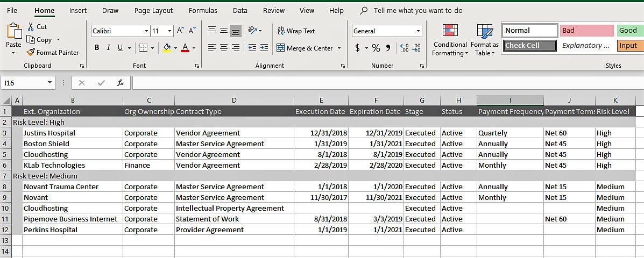Click Decrease Indent icon
This screenshot has width=644, height=258.
252,48
